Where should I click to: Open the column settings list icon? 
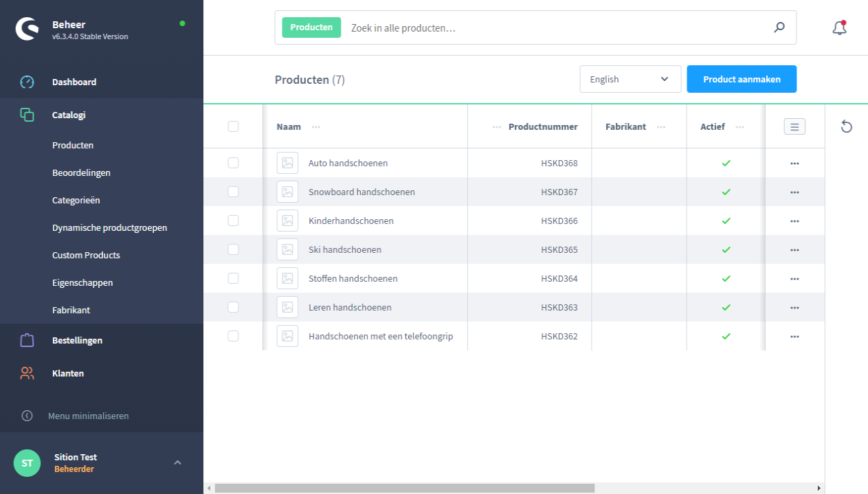(794, 126)
